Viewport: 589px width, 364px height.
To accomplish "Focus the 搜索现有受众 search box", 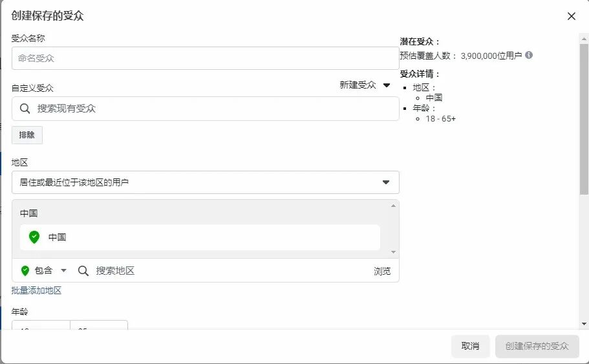I will (205, 109).
